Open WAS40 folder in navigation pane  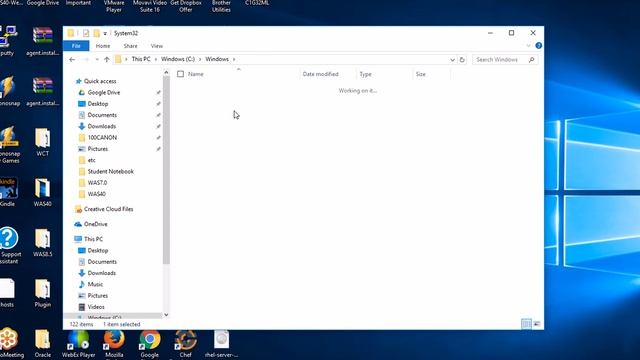97,194
